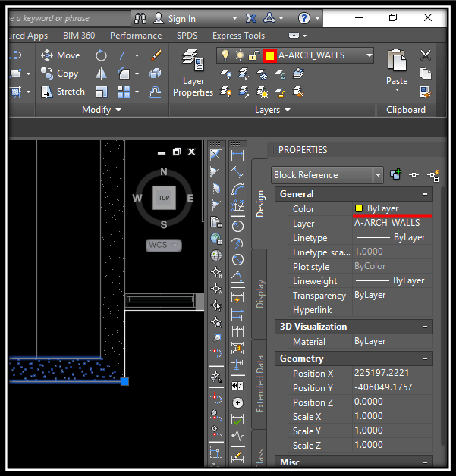Click the Autodesk Exchange X icon

point(251,18)
